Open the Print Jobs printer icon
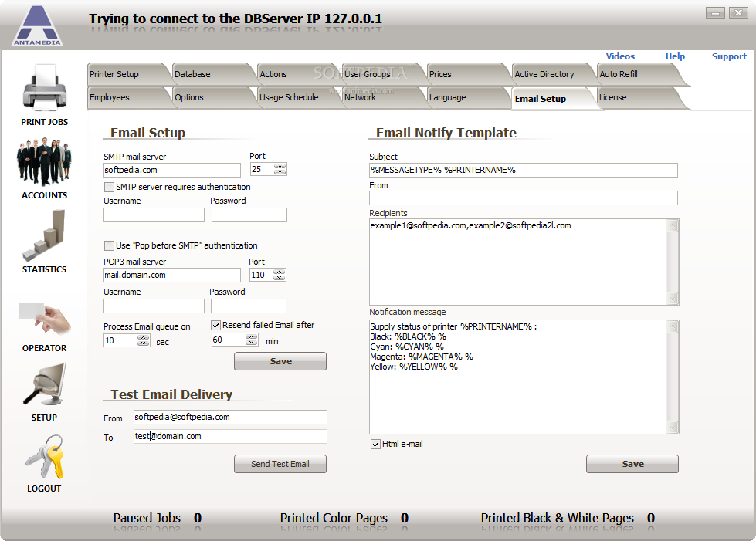Screen dimensions: 756x541 coord(44,89)
